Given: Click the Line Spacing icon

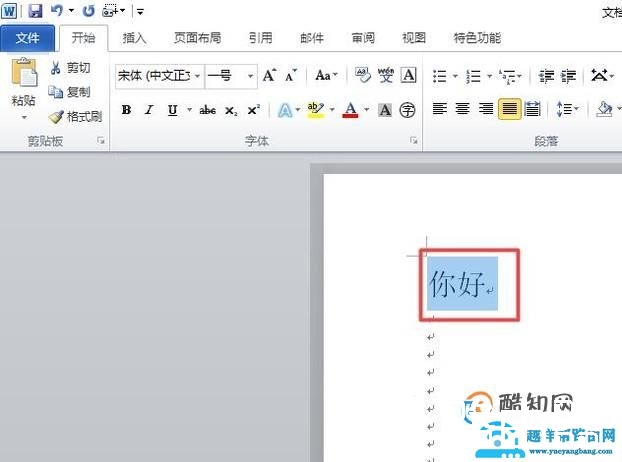Looking at the screenshot, I should [564, 108].
